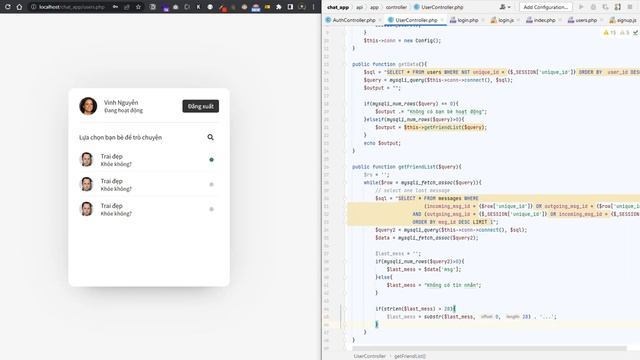
Task: Click the line with echo $output;
Action: pos(382,143)
